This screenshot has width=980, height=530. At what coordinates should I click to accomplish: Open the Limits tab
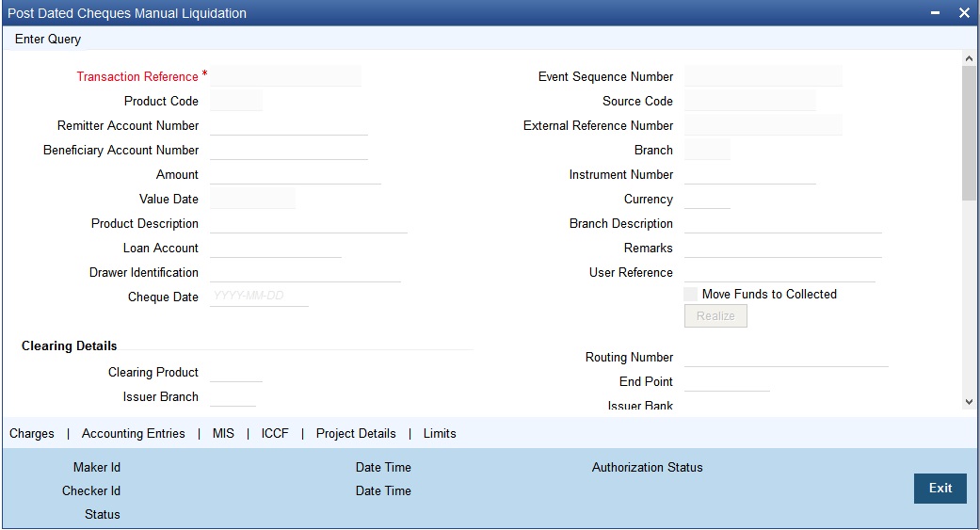click(x=440, y=434)
